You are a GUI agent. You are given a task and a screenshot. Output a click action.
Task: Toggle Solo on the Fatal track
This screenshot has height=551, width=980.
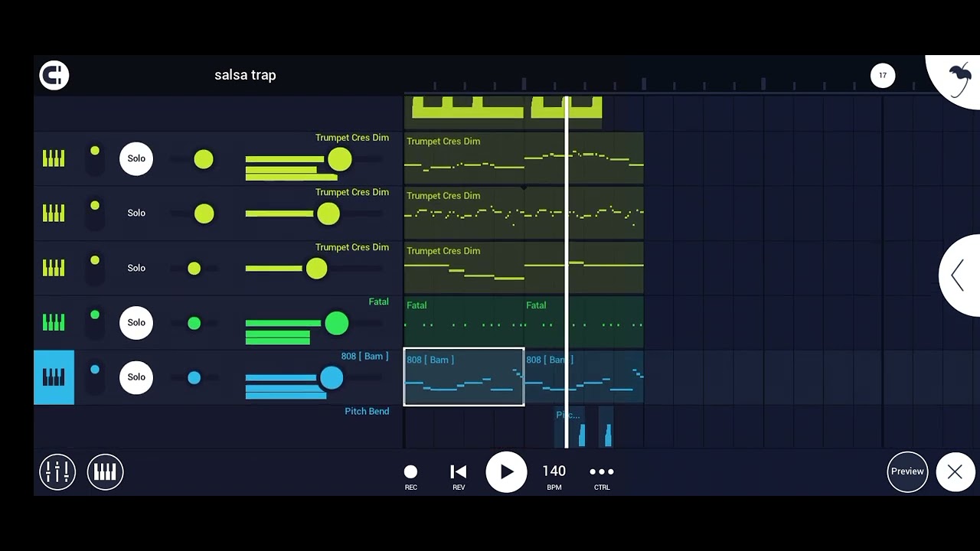coord(136,322)
